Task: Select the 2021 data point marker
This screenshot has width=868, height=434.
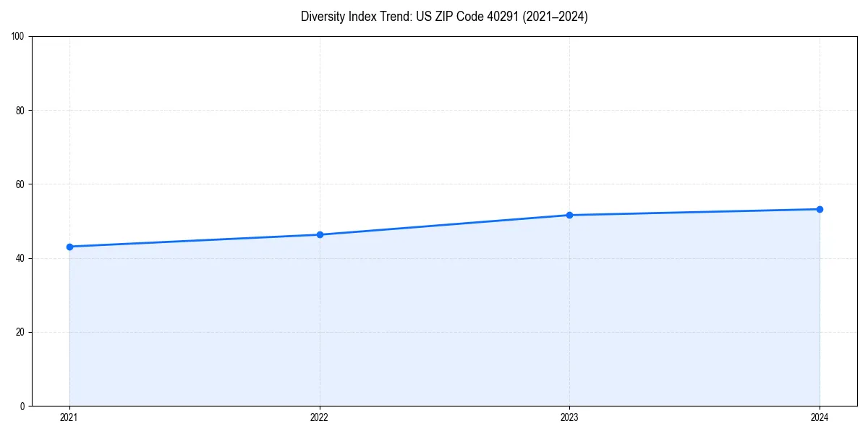Action: tap(69, 247)
